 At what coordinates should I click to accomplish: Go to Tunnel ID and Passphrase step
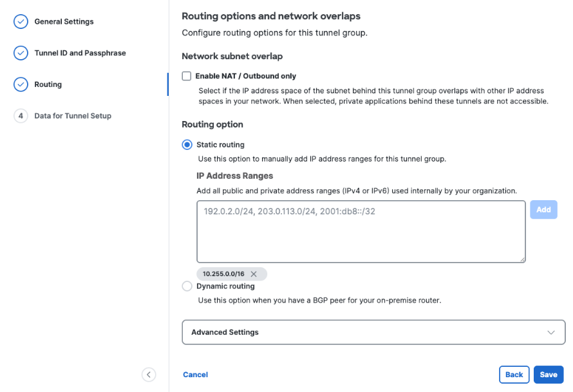point(80,53)
